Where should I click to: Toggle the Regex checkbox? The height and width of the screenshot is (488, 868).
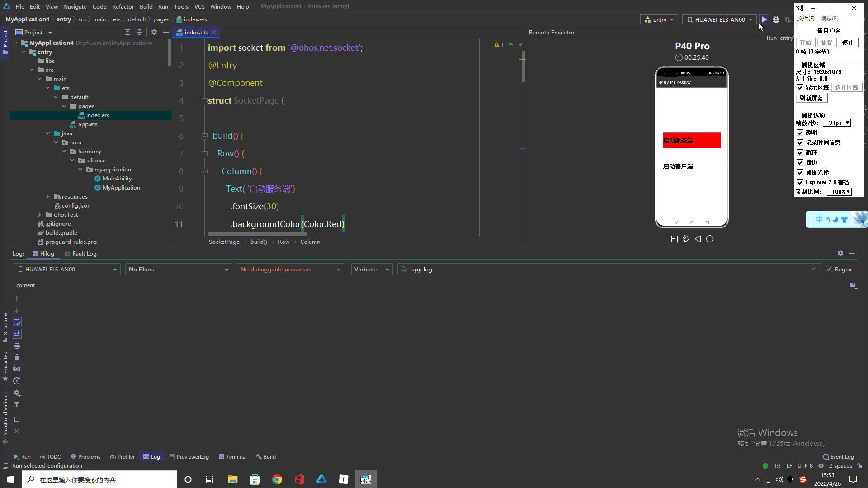pos(829,269)
